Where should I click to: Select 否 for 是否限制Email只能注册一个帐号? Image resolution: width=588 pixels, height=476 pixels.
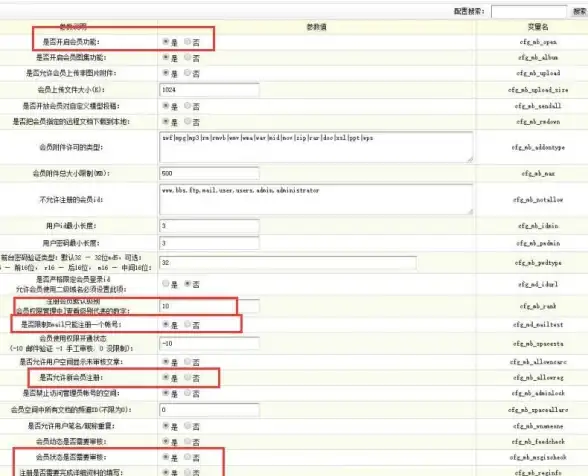pos(188,324)
